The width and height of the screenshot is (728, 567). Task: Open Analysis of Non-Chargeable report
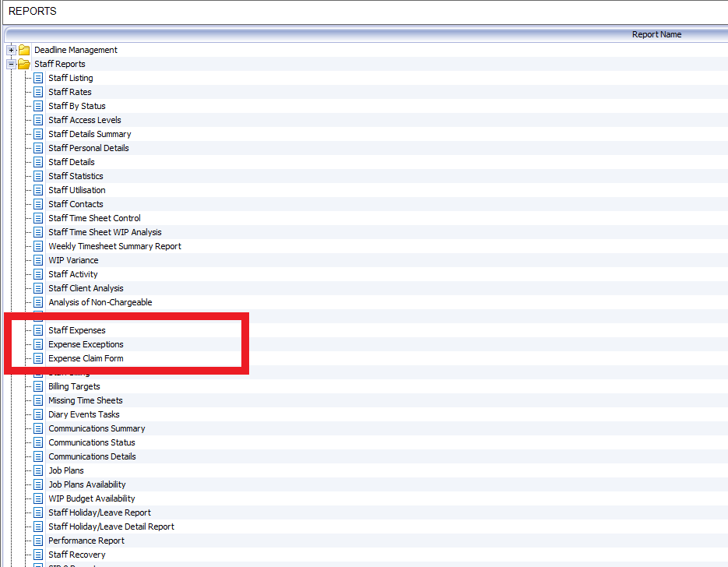point(100,302)
